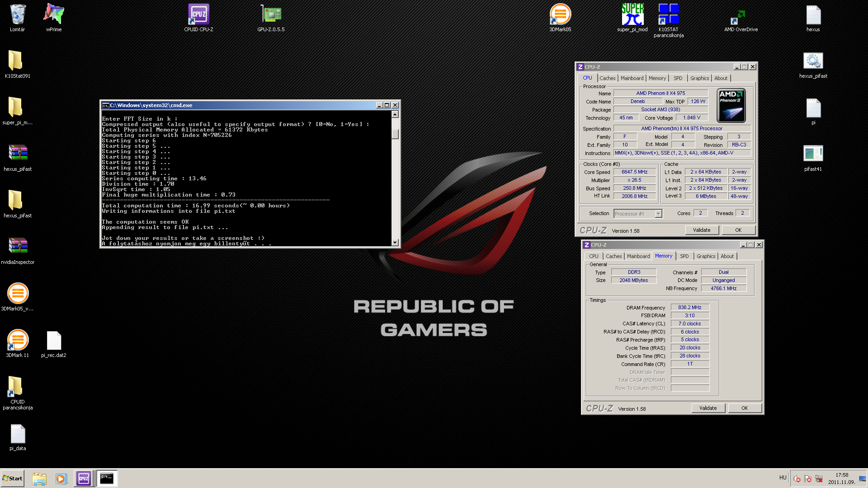
Task: Click the Show desktop button at taskbar end
Action: [863, 479]
